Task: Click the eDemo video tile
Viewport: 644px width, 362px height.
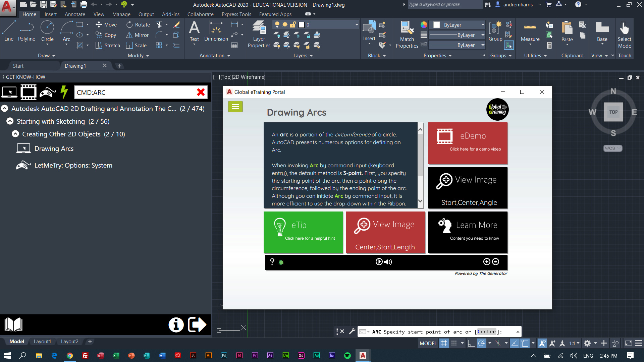Action: 468,143
